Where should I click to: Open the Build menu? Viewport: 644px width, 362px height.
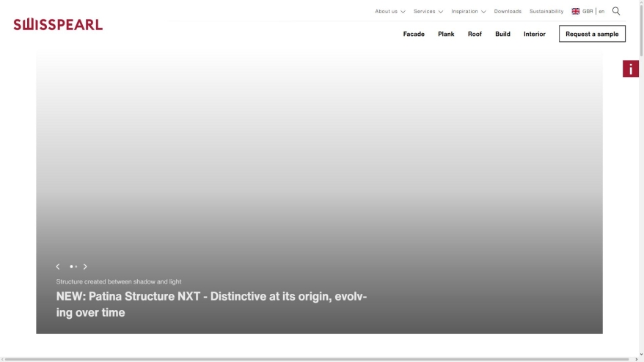502,34
